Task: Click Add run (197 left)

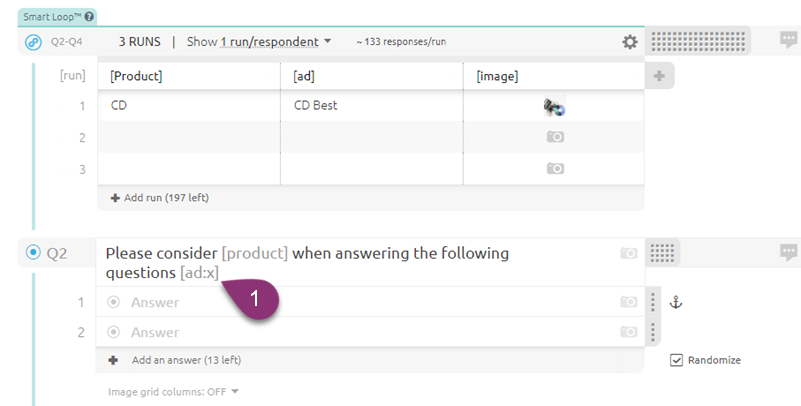Action: (x=160, y=198)
